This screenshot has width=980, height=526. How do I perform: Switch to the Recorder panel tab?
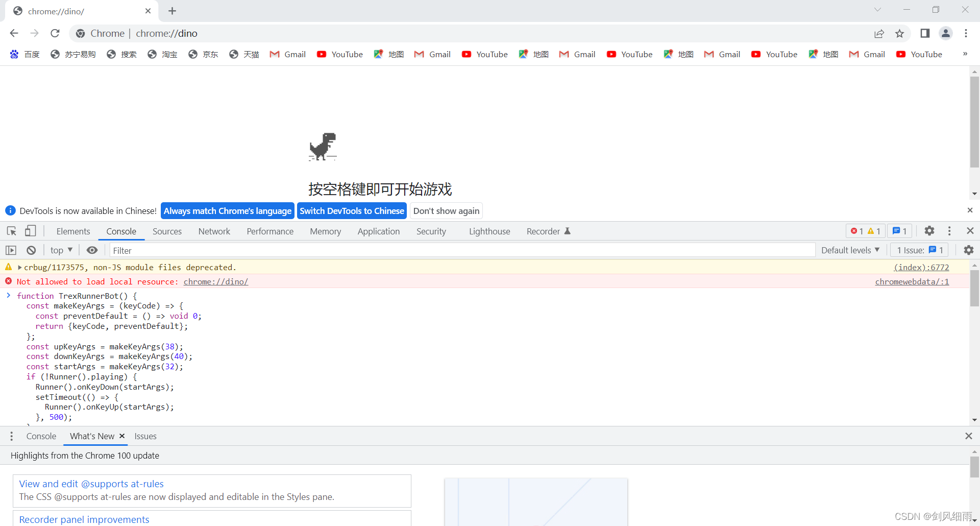pos(549,231)
